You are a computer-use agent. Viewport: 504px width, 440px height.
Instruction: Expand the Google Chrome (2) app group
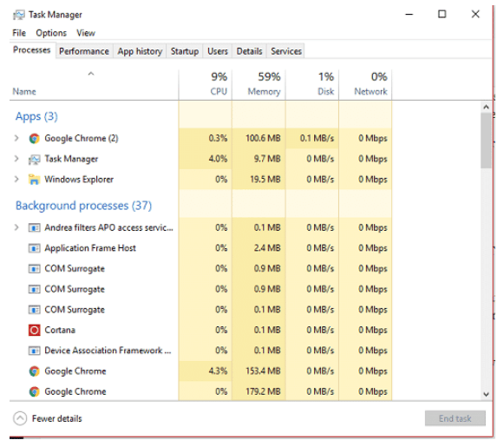(x=16, y=138)
